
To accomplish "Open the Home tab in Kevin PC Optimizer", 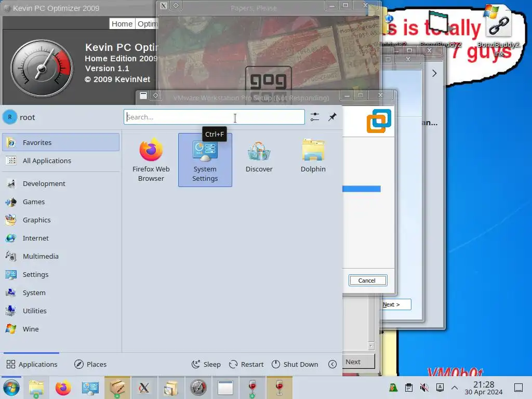I will click(x=122, y=24).
